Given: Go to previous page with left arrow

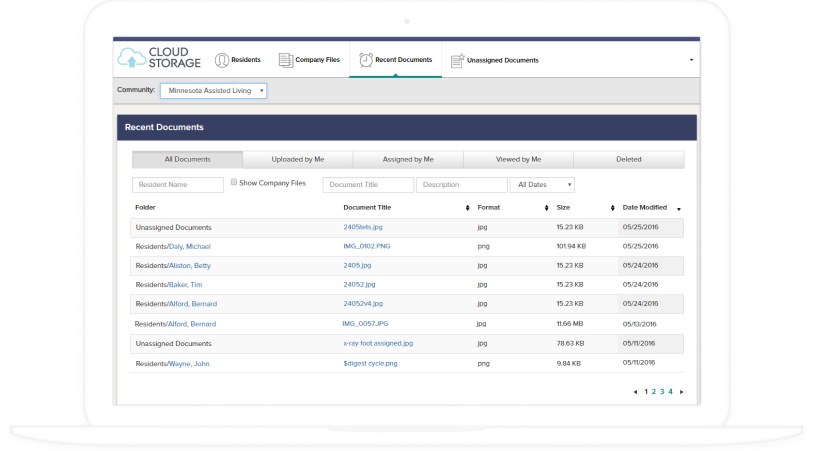Looking at the screenshot, I should [635, 392].
